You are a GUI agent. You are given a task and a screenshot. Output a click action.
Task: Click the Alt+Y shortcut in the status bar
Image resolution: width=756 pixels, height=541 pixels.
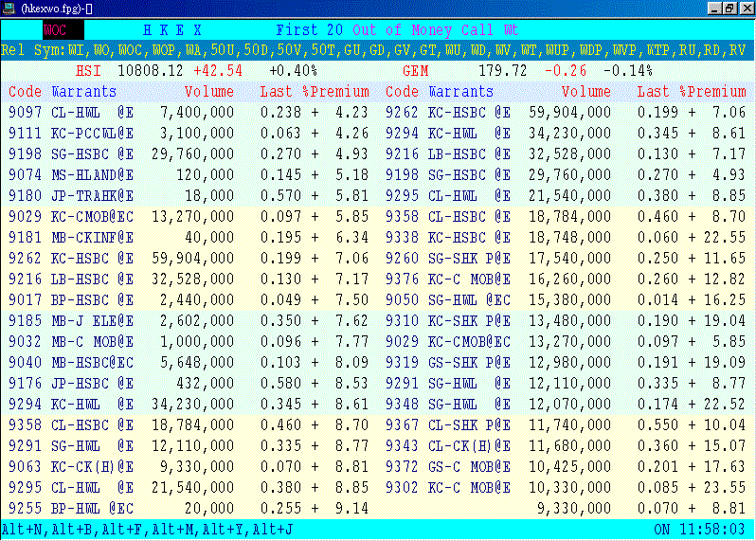[223, 530]
